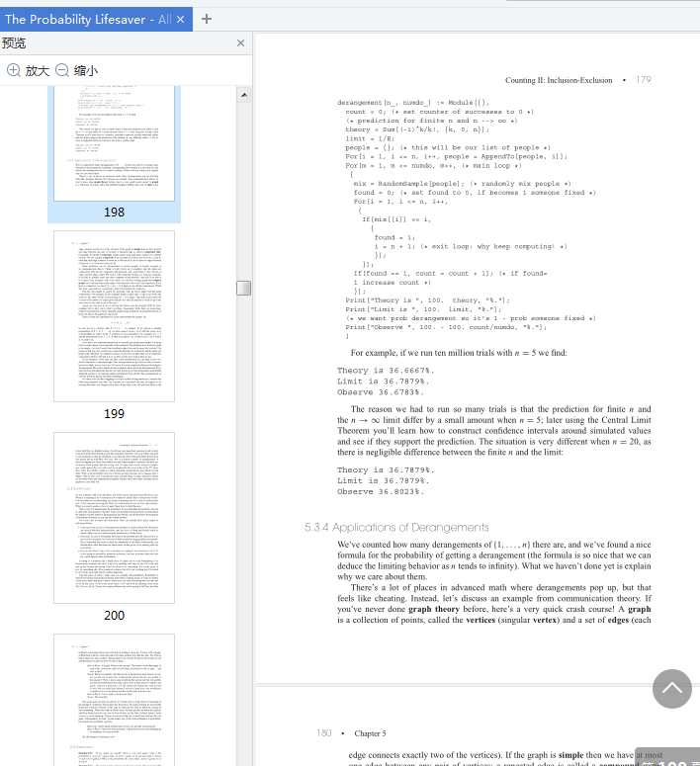The width and height of the screenshot is (700, 766).
Task: Click the text Observe 36.6783%.
Action: (381, 392)
